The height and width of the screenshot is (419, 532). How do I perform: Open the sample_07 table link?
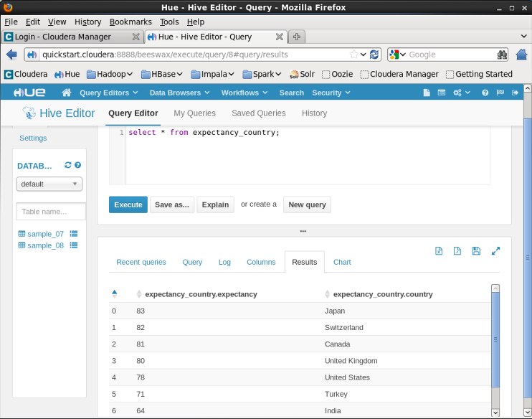(x=45, y=234)
